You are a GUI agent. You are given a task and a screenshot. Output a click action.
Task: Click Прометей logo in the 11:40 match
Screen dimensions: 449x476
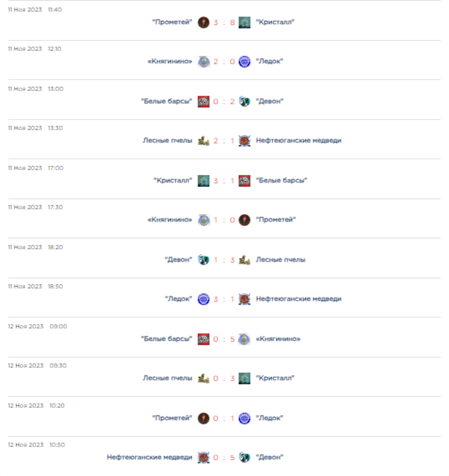tap(203, 22)
